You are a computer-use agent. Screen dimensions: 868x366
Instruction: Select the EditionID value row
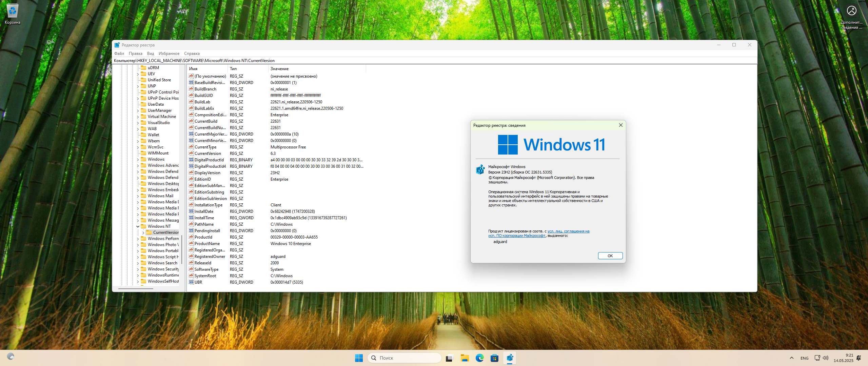click(277, 179)
